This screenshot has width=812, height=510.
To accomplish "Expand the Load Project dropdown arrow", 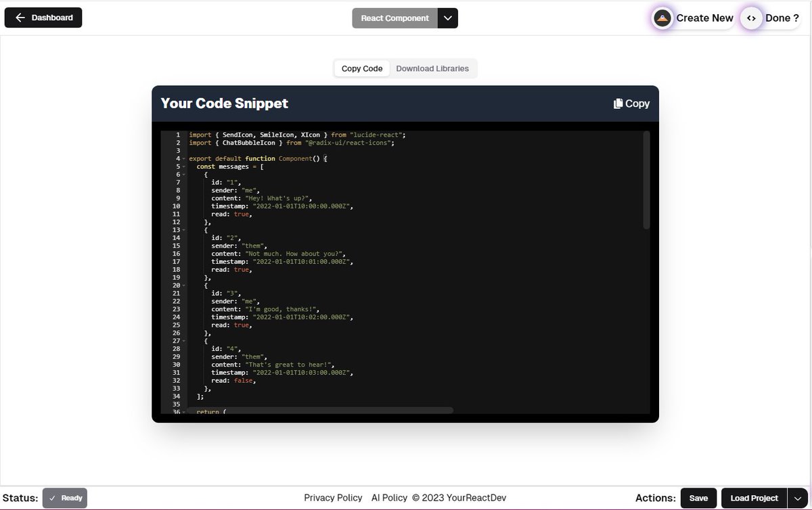I will coord(797,498).
